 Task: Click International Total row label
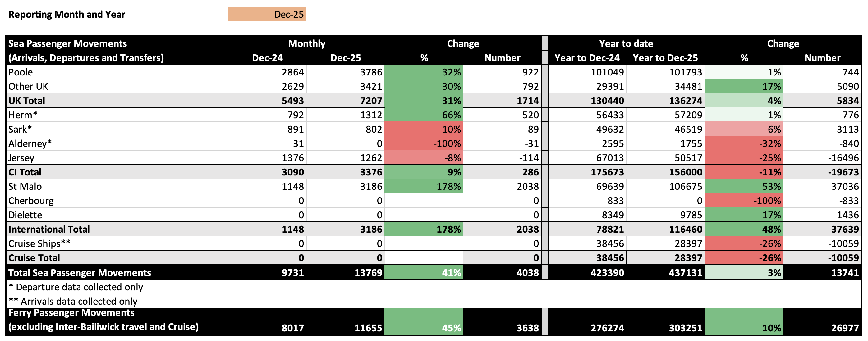click(x=49, y=229)
